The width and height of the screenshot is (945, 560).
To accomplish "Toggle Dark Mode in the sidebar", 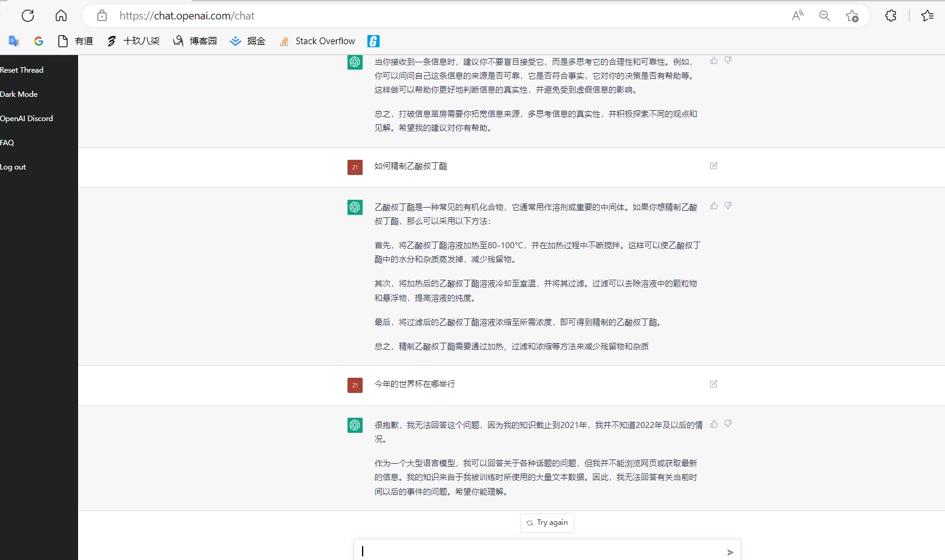I will (19, 94).
